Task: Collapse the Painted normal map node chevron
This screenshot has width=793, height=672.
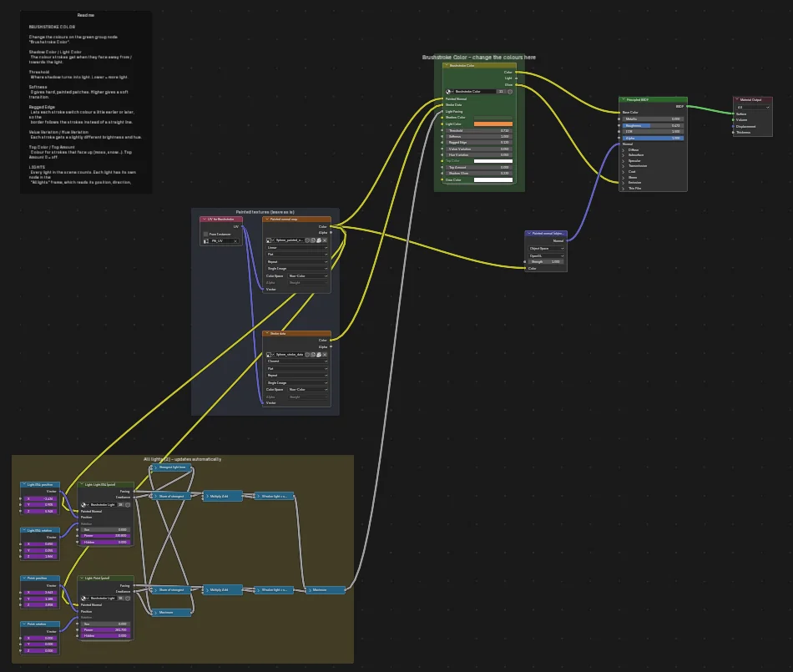Action: (266, 220)
